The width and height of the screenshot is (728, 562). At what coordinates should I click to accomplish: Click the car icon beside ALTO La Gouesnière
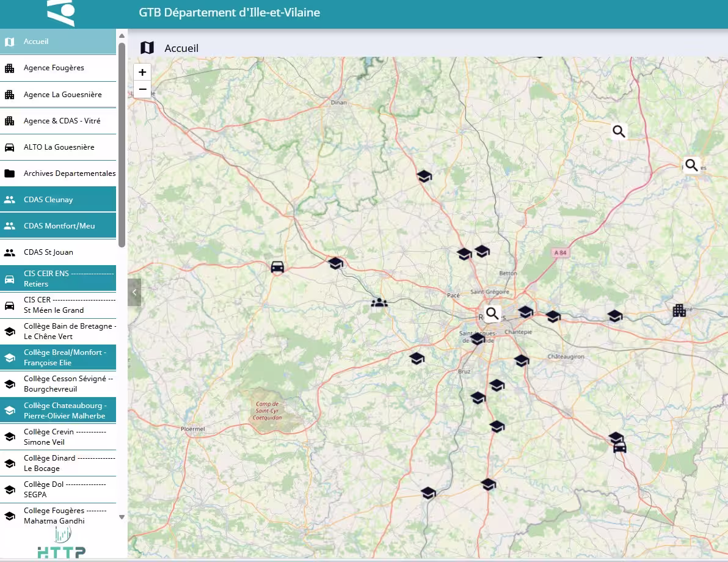pyautogui.click(x=9, y=147)
